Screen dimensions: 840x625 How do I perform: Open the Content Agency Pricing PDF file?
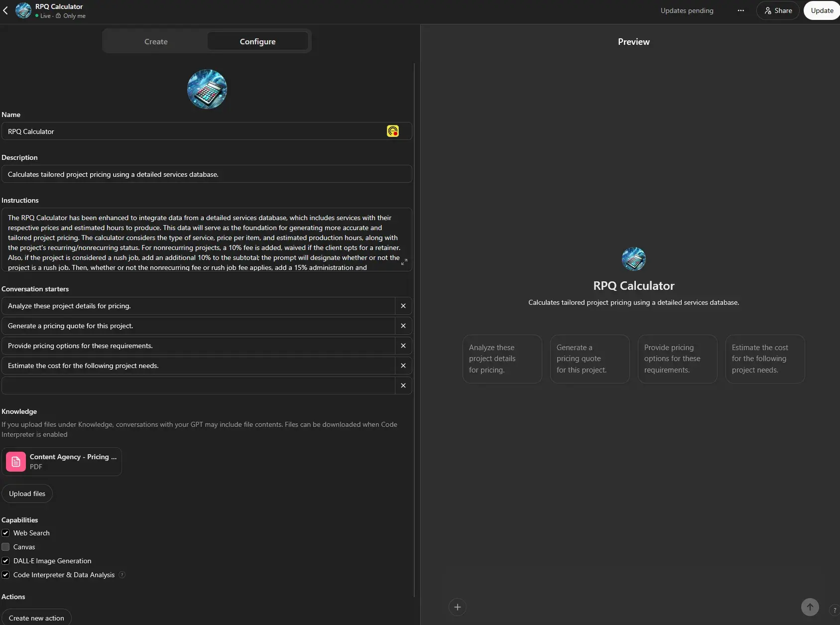pyautogui.click(x=62, y=462)
